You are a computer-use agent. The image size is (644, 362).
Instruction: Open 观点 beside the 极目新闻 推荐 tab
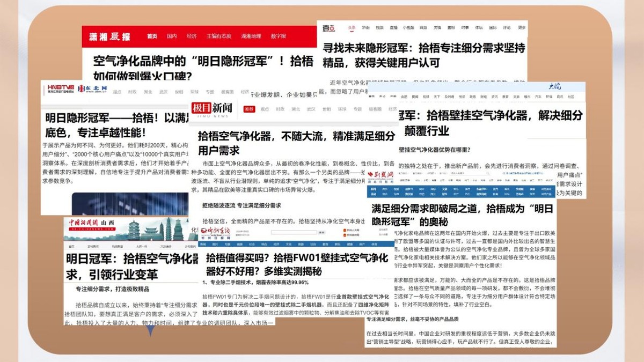tap(265, 109)
